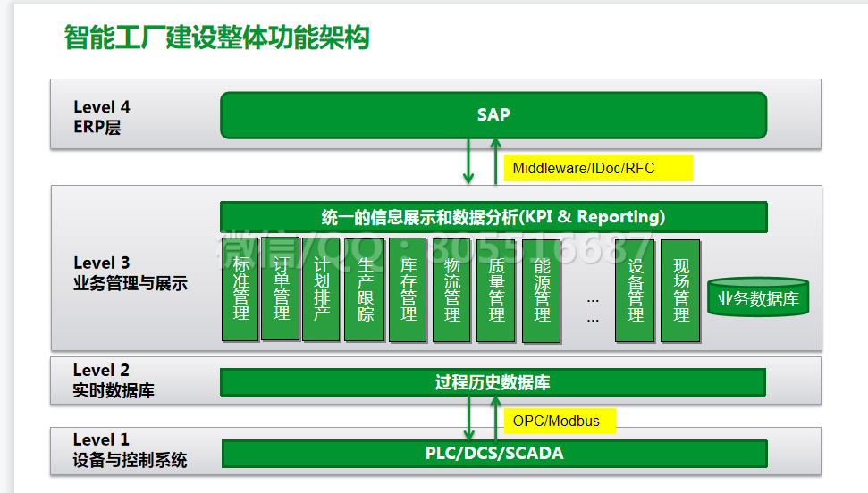Click the down arrow beside OPC/Modbus label
868x493 pixels.
click(x=469, y=418)
